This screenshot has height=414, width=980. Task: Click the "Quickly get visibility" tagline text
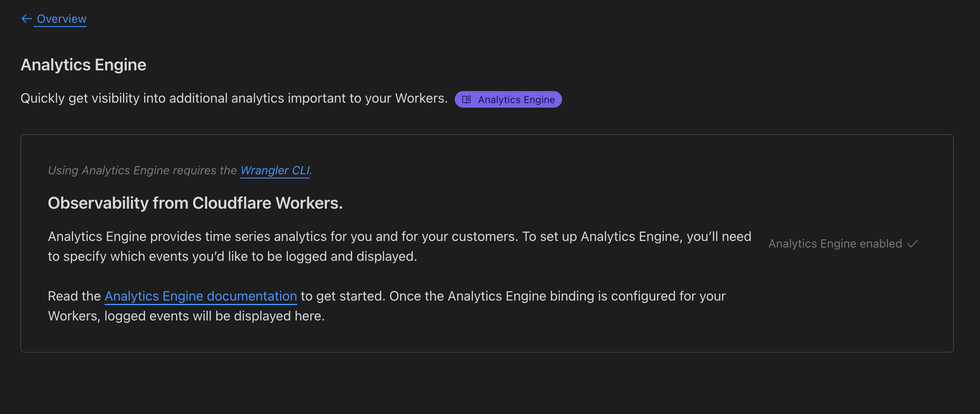(124, 98)
